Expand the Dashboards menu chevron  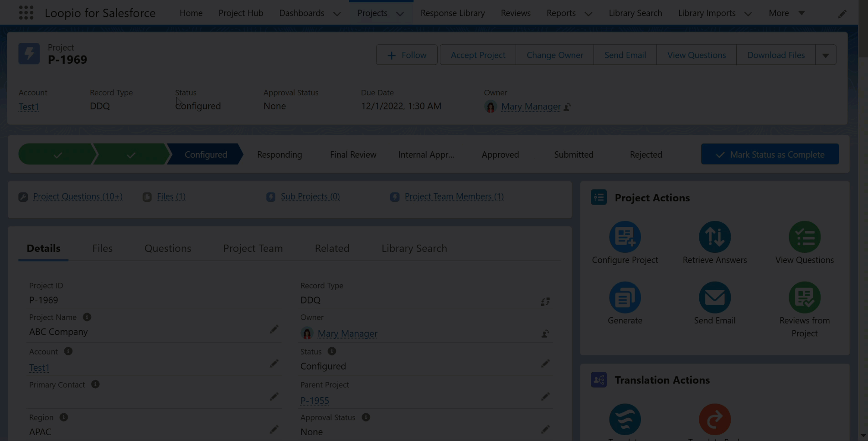coord(337,14)
